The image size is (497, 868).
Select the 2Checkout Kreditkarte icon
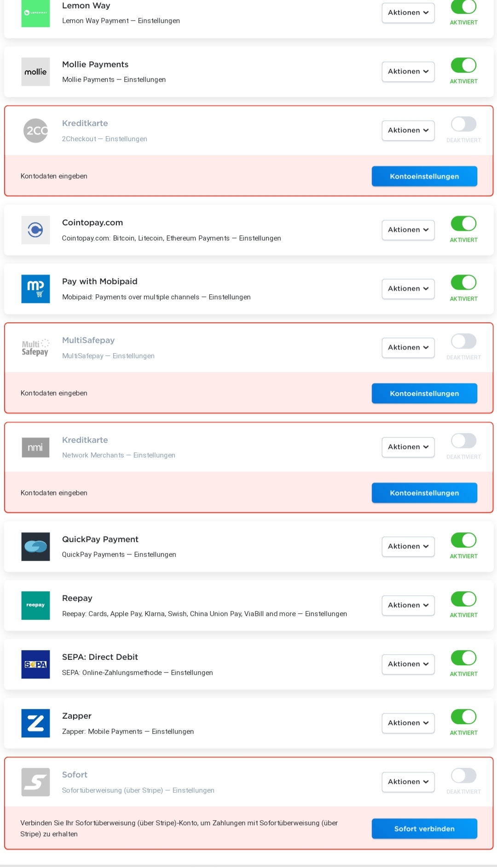(x=35, y=131)
